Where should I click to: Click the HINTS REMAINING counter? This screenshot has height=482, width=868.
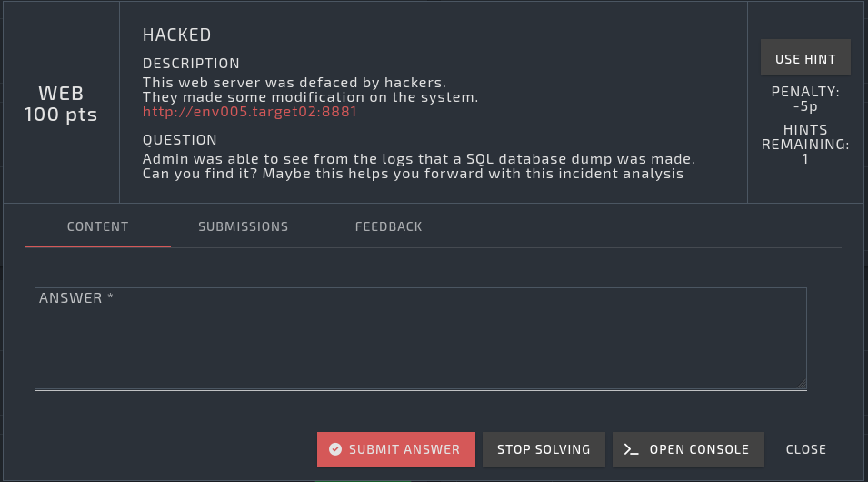coord(805,145)
